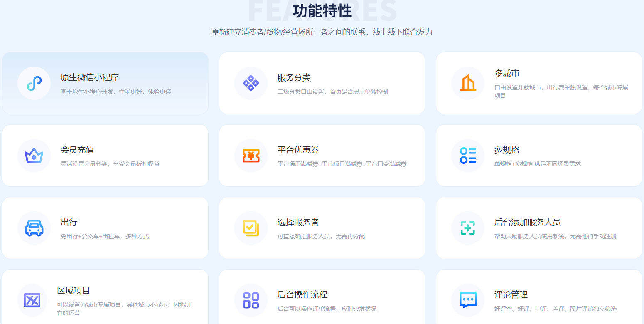Select the 后台添加服务人员 heading
Viewport: 644px width, 324px height.
coord(528,222)
